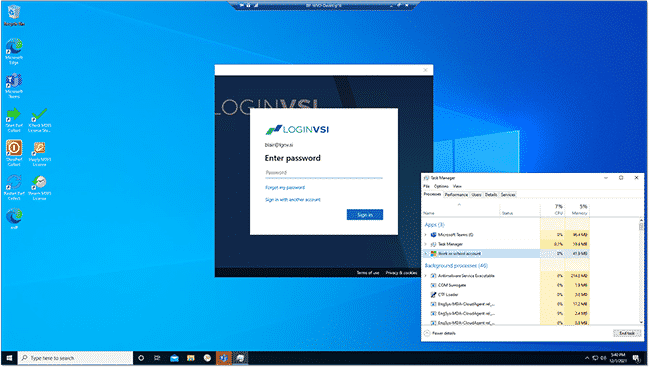Select the green checkmark Check MSIX License shortcut
This screenshot has width=650, height=368.
(x=39, y=119)
